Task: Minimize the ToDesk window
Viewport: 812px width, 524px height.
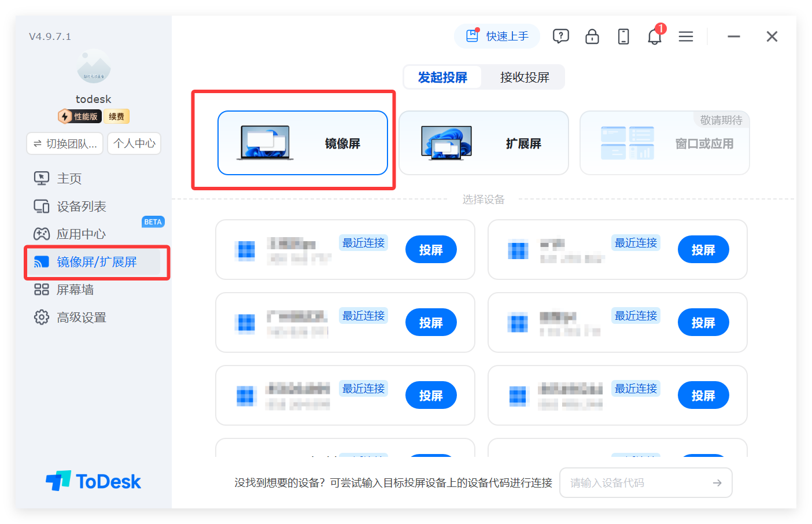Action: pyautogui.click(x=734, y=36)
